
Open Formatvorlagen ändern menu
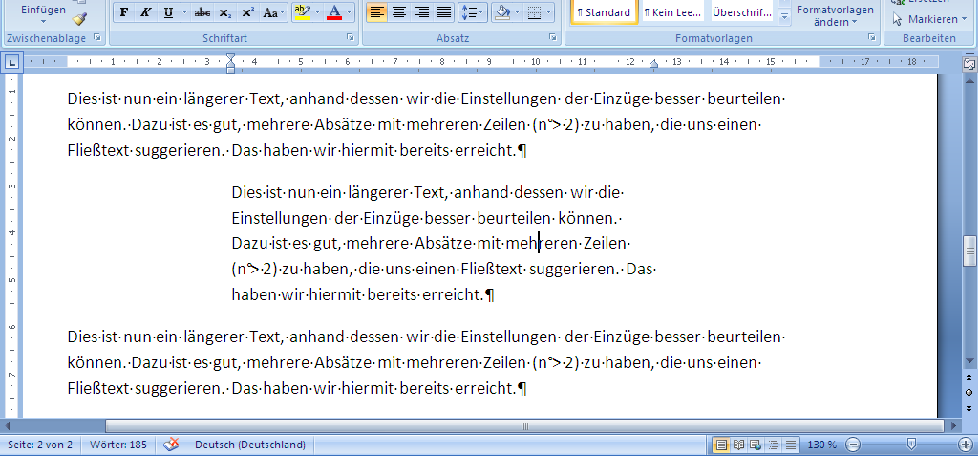click(x=835, y=15)
